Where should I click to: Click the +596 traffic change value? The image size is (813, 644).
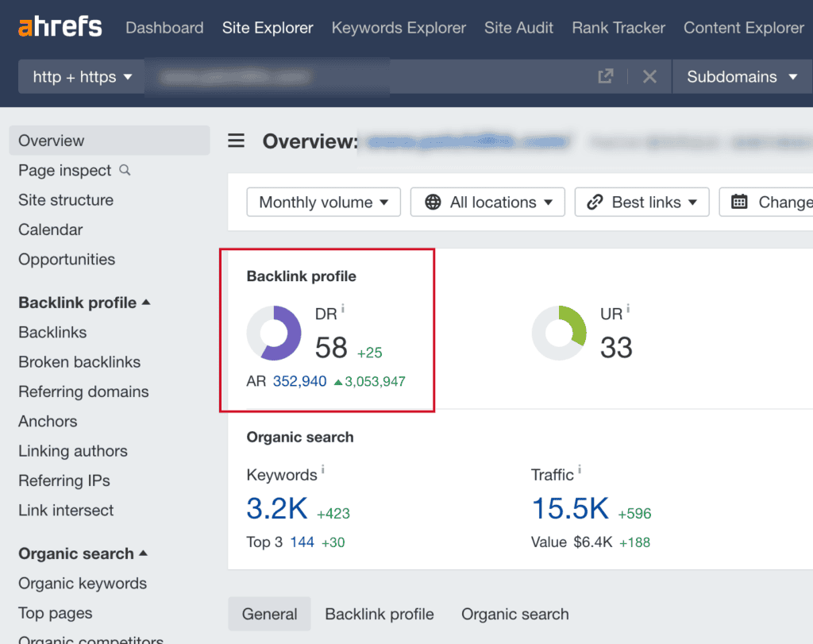point(634,513)
